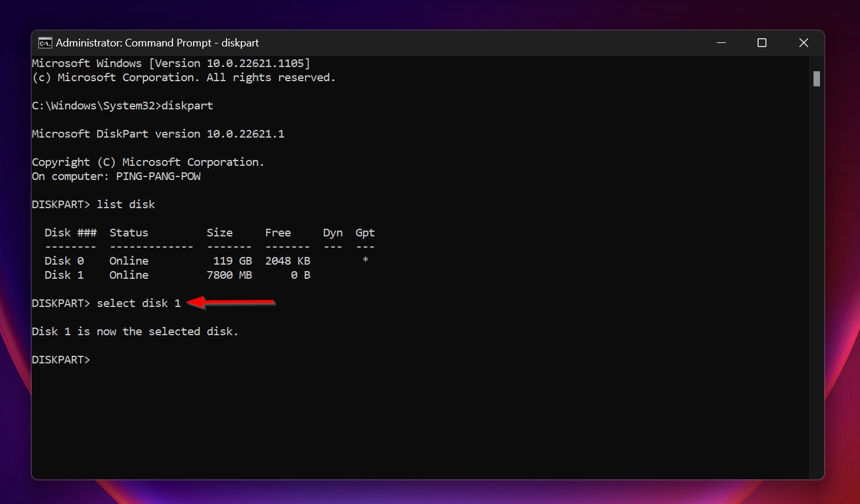Screen dimensions: 860x504
Task: Click the 'Gpt' column header
Action: [365, 233]
